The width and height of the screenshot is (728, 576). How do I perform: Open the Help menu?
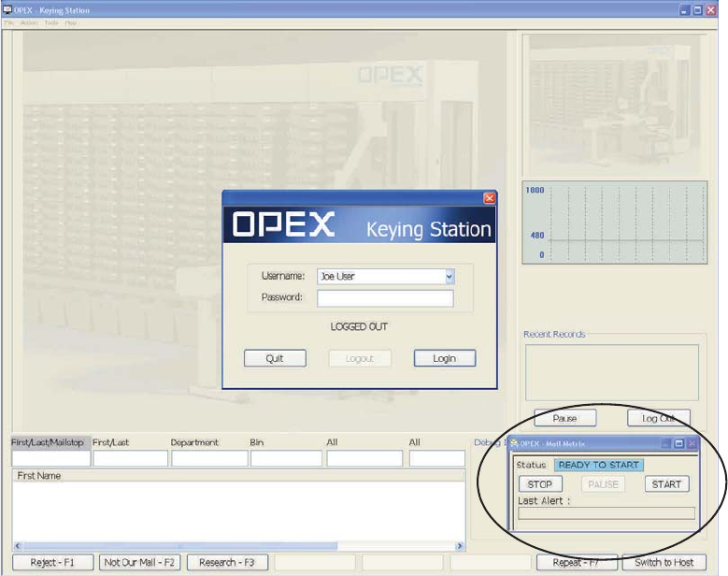click(x=71, y=22)
